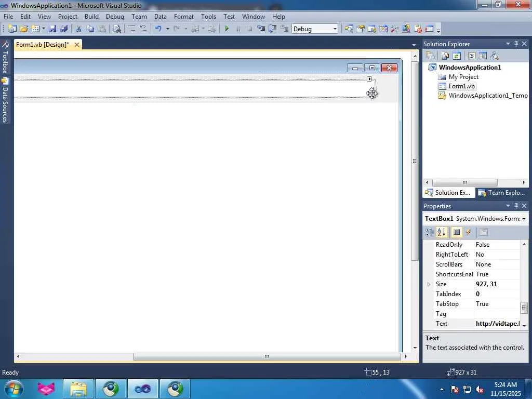
Task: Click the Paste clipboard icon
Action: coord(102,29)
